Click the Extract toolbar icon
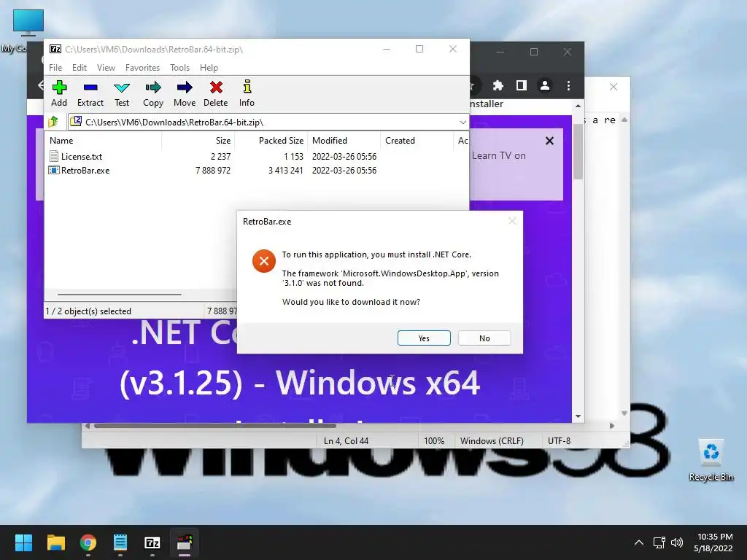 coord(90,93)
